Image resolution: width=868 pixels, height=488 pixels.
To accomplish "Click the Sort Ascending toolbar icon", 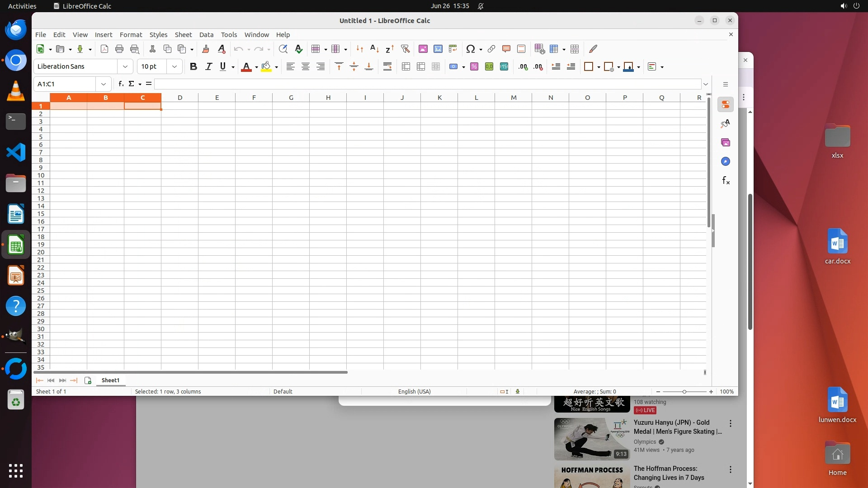I will [374, 49].
